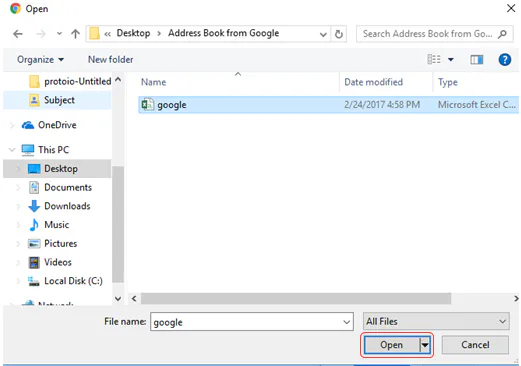Open the Open button's split dropdown arrow
The height and width of the screenshot is (366, 521).
pos(425,345)
